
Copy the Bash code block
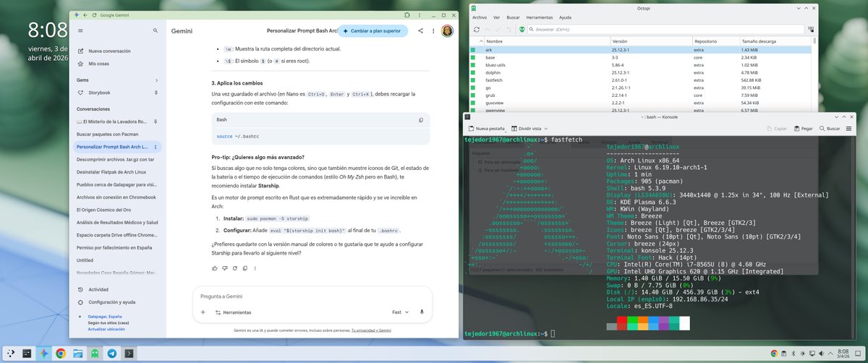coord(421,119)
